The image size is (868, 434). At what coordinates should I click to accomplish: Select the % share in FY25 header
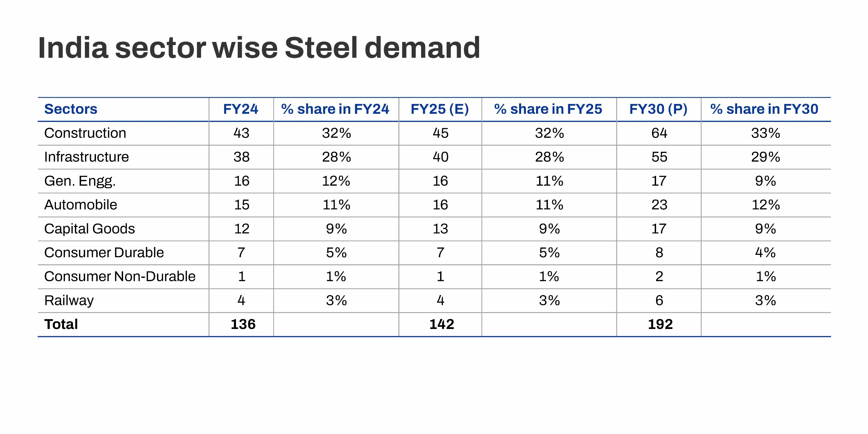tap(548, 109)
